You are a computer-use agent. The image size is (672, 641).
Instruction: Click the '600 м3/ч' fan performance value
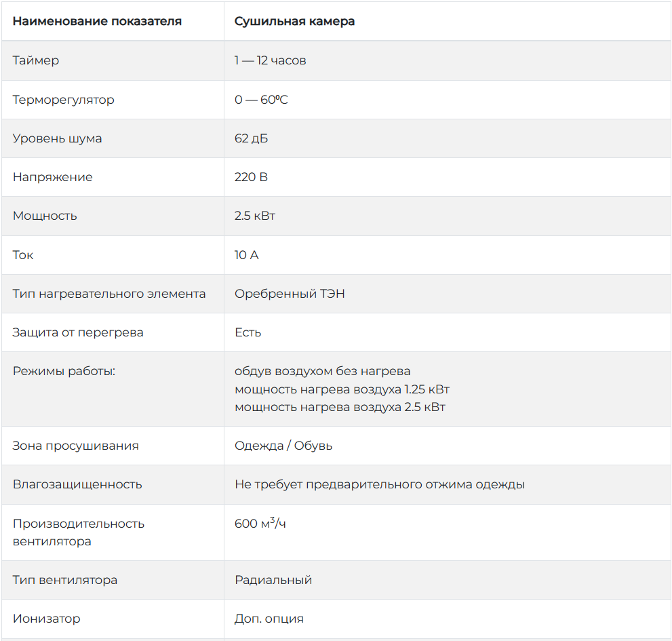(260, 523)
